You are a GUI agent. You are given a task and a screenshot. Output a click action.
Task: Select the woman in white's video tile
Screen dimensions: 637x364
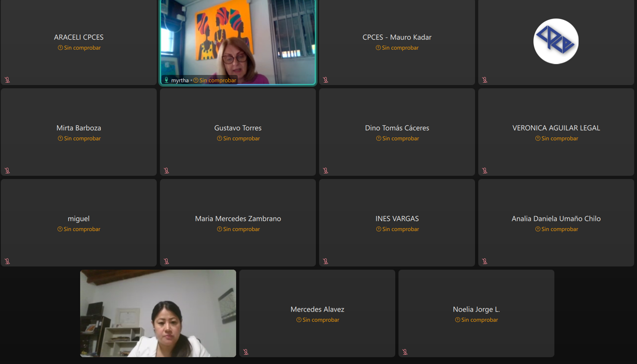point(158,313)
